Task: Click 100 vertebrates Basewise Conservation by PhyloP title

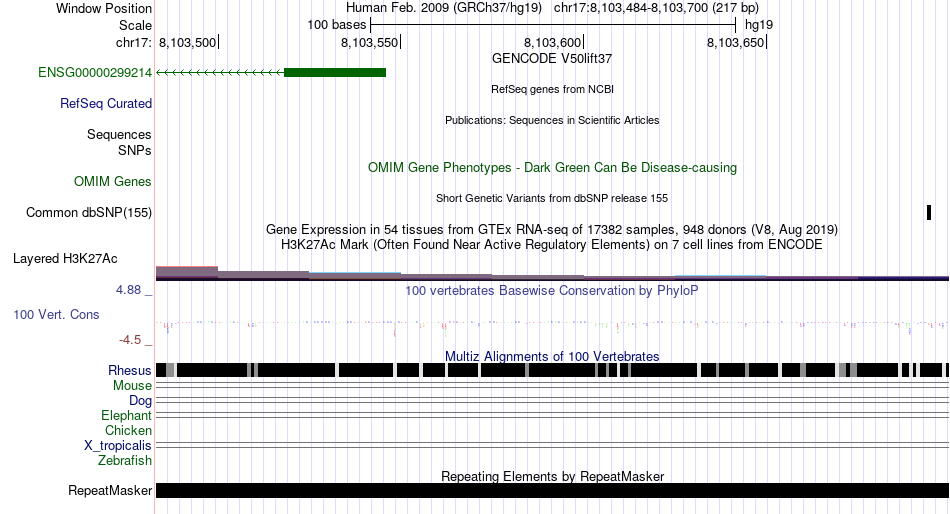Action: [x=552, y=290]
